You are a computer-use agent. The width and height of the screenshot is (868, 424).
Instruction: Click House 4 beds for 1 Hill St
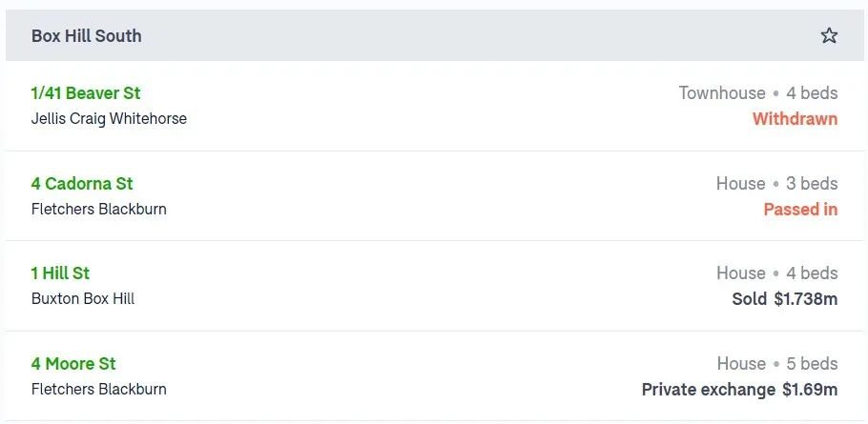pyautogui.click(x=777, y=273)
